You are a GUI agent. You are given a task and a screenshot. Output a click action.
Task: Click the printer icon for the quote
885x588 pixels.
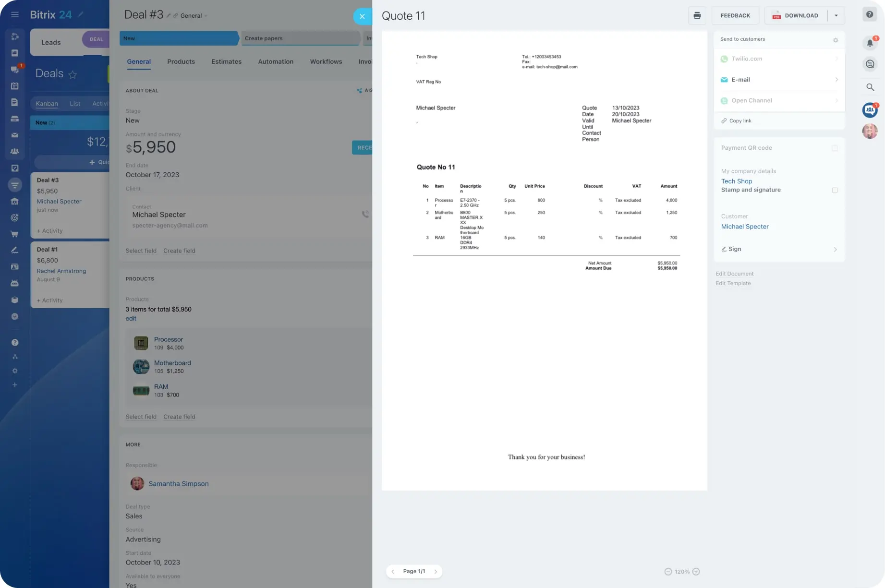697,16
